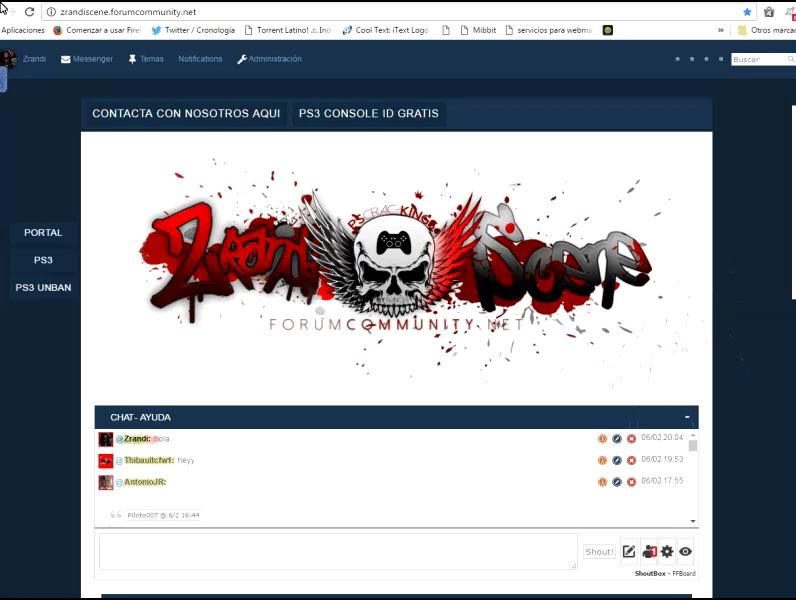Open the Mibbit bookmark
The image size is (796, 600).
click(478, 30)
